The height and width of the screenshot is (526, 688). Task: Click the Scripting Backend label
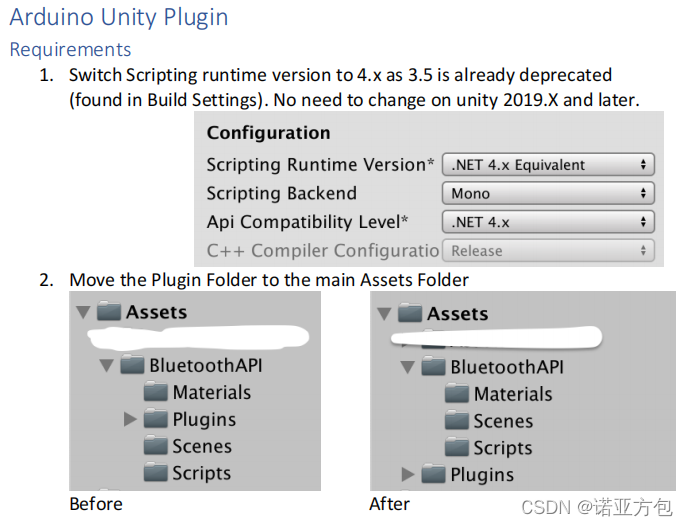[282, 193]
